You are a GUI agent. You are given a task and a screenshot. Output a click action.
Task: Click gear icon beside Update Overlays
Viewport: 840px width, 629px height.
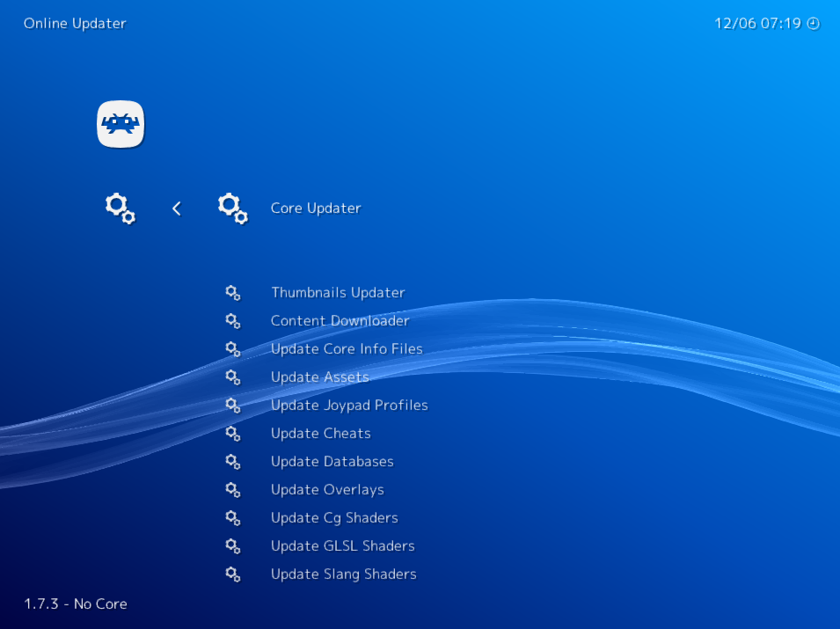tap(233, 490)
